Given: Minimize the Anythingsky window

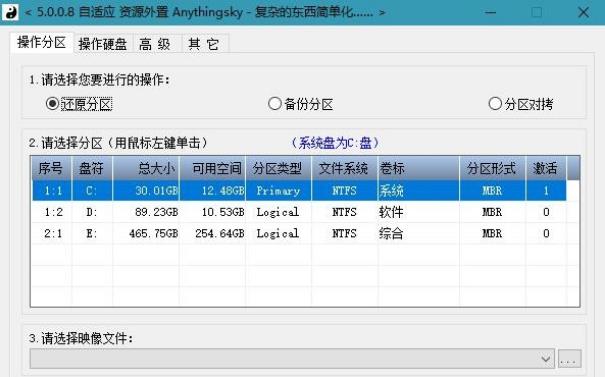Looking at the screenshot, I should [x=490, y=12].
